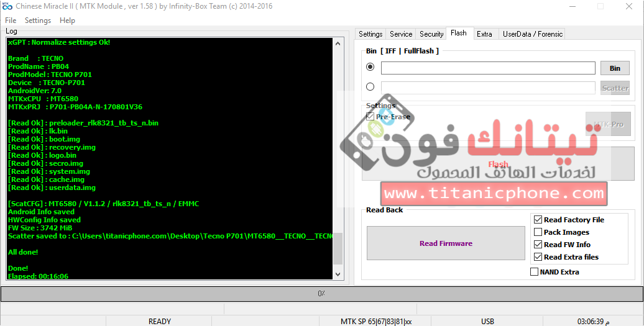644x326 pixels.
Task: Click the Bin browse button
Action: pyautogui.click(x=615, y=68)
